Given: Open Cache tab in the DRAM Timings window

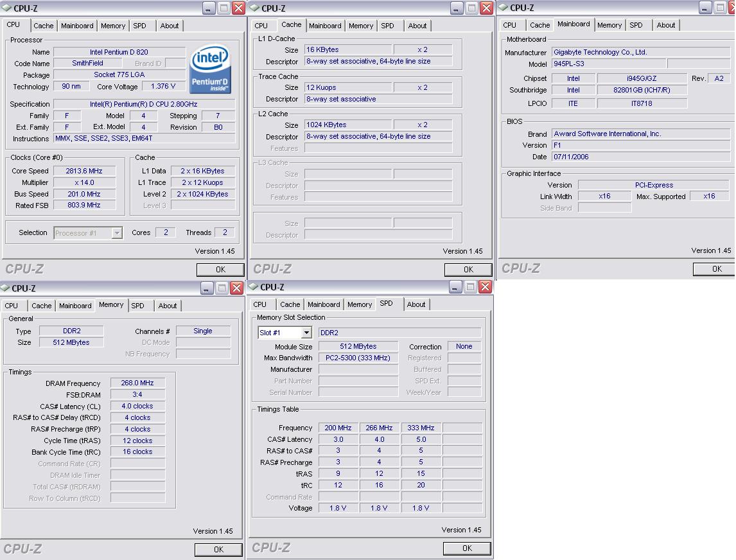Looking at the screenshot, I should (x=41, y=306).
